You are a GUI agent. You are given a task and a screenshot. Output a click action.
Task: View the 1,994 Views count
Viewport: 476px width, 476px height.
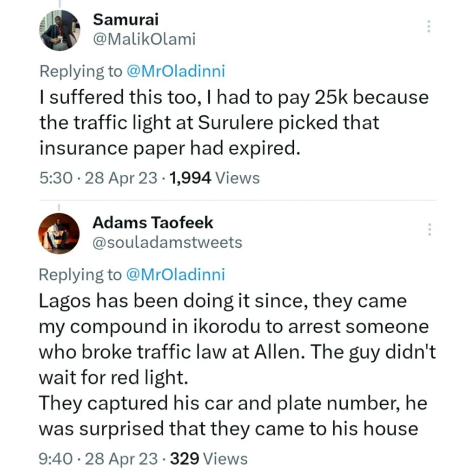pos(215,178)
